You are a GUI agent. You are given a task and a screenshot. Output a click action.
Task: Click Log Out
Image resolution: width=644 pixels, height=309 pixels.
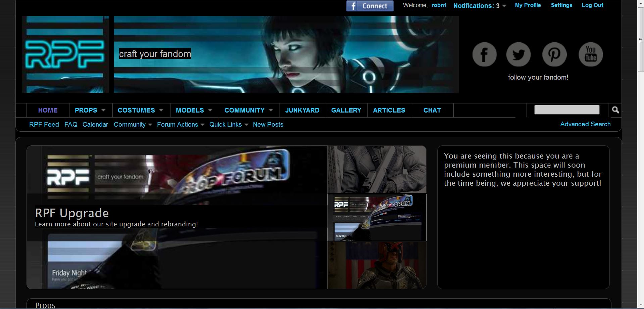[x=592, y=5]
